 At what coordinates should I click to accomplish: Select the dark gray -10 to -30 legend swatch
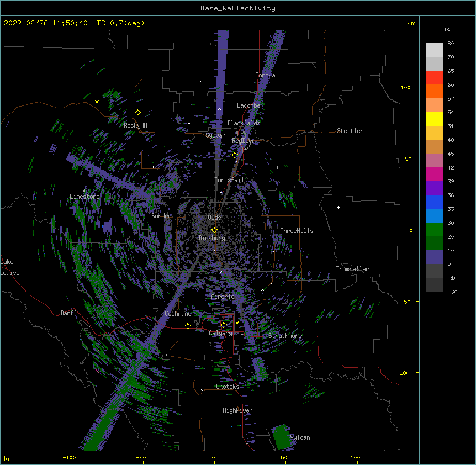pyautogui.click(x=434, y=285)
